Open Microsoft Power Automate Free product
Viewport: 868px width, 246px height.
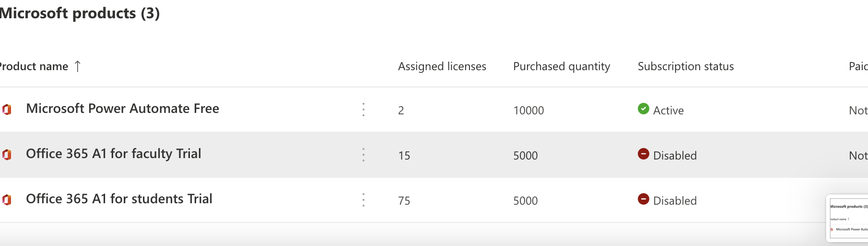(x=122, y=109)
